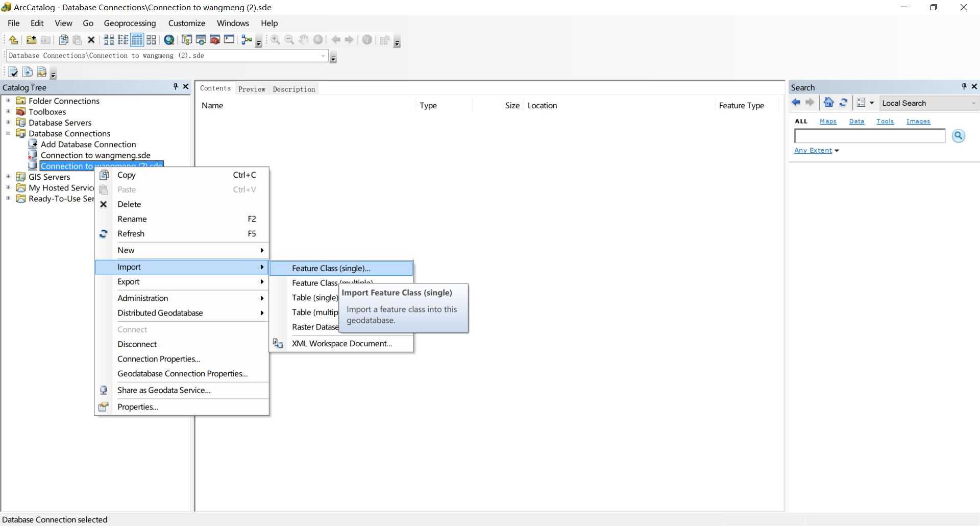Open the ModelBuilder window icon
This screenshot has height=526, width=980.
point(247,40)
